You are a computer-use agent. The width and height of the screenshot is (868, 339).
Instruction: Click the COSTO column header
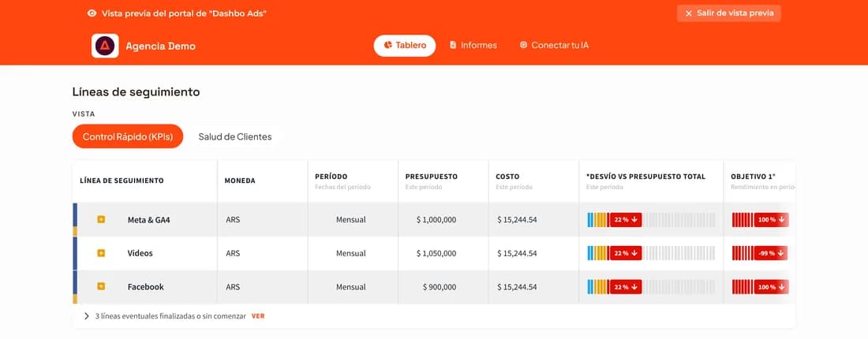(x=507, y=177)
